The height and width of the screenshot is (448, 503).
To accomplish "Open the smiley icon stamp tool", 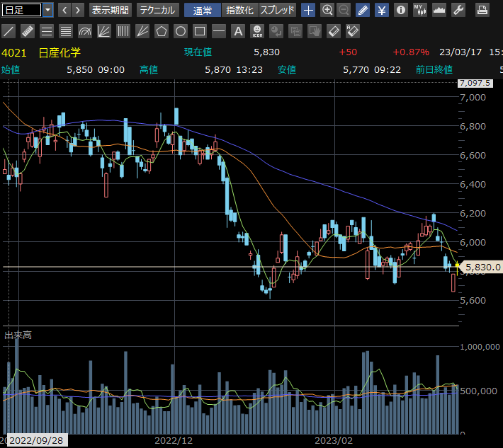I will (x=257, y=31).
